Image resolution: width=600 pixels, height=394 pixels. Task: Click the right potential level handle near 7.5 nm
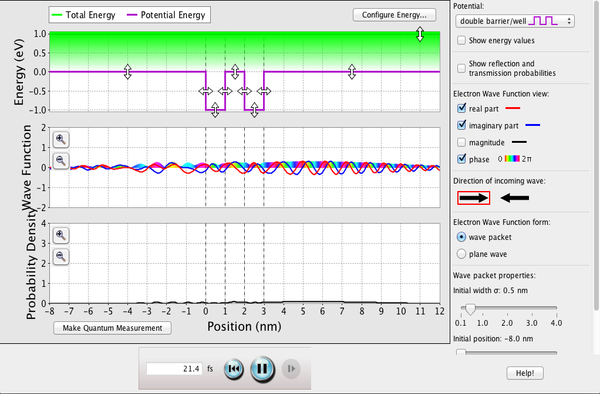352,72
